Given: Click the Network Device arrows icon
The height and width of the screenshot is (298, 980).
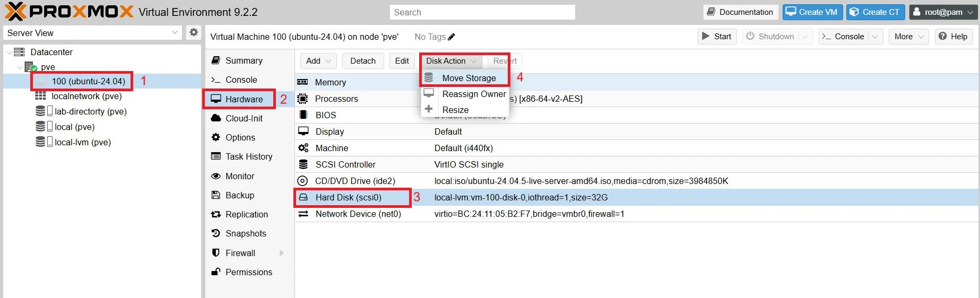Looking at the screenshot, I should click(x=303, y=214).
